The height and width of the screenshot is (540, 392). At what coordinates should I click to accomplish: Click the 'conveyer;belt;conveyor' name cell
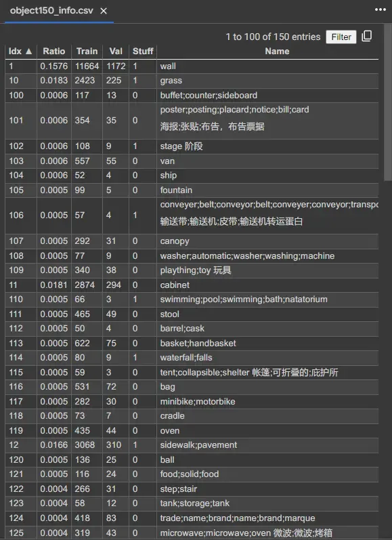[x=267, y=215]
